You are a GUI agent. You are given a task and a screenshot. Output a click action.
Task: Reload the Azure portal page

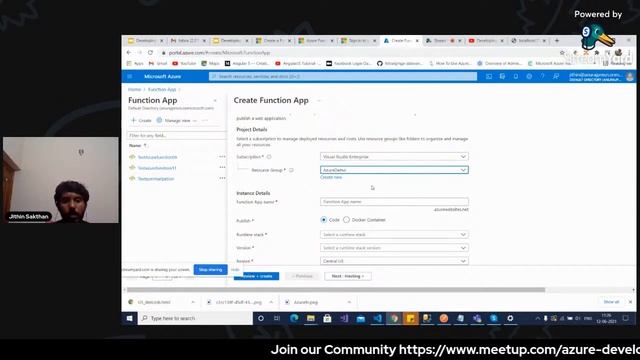pos(150,53)
